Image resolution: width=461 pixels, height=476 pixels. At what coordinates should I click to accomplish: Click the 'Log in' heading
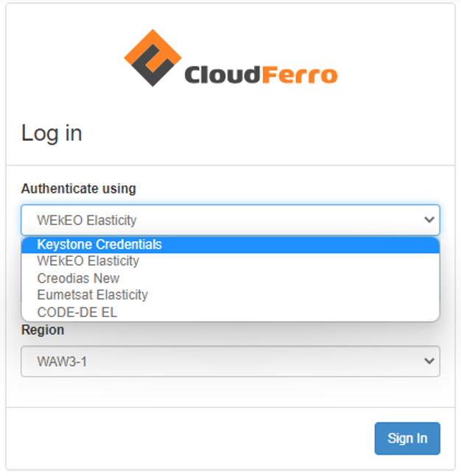tap(52, 133)
